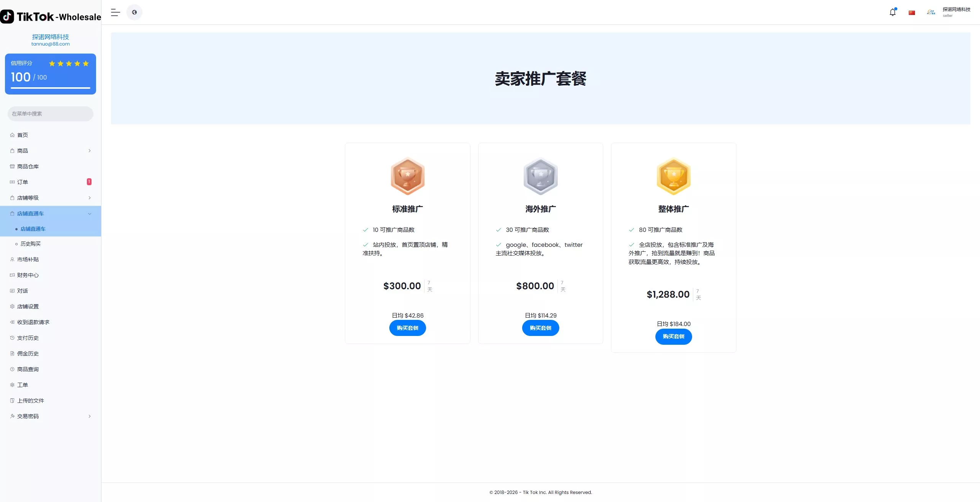Go to 财务中心 in sidebar

[28, 275]
